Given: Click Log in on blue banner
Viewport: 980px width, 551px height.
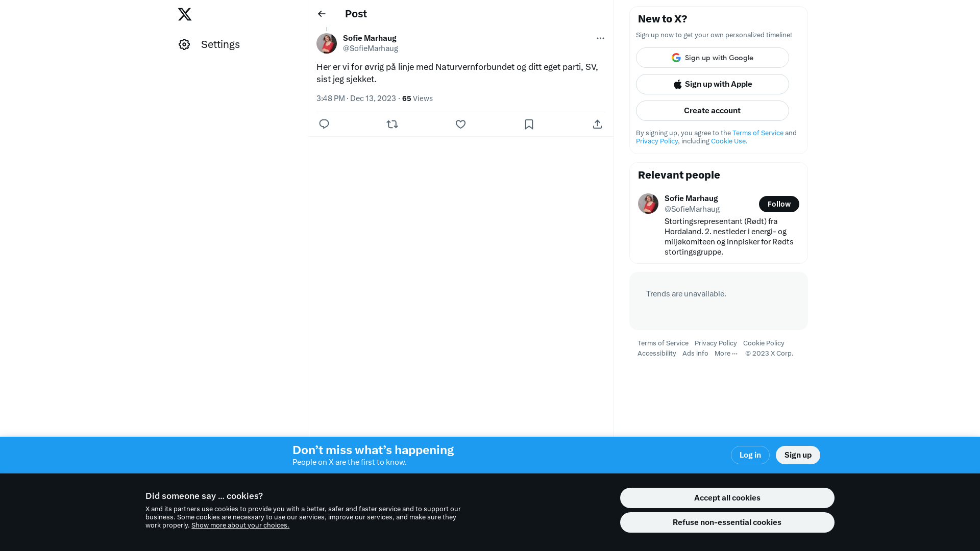Looking at the screenshot, I should tap(750, 455).
